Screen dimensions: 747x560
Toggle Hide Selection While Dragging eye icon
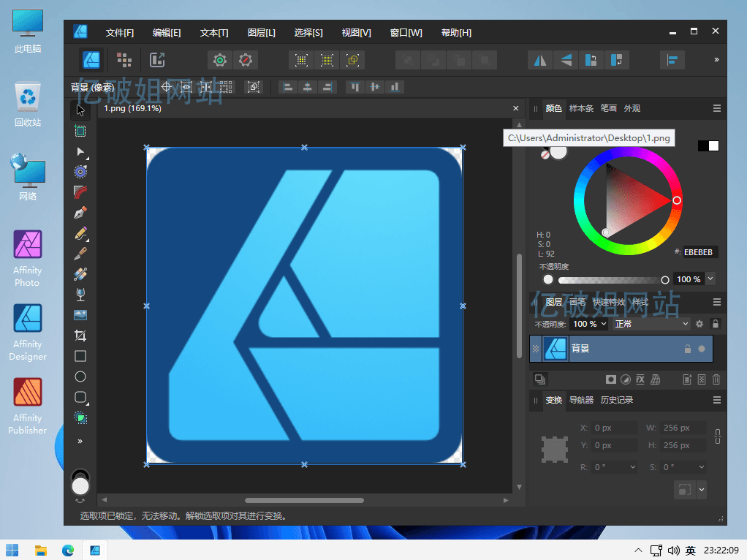(x=186, y=87)
